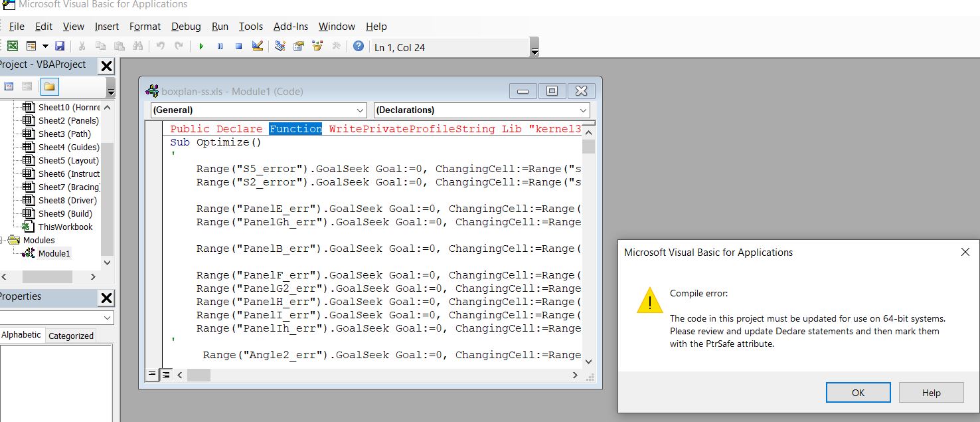Close the Properties panel
The width and height of the screenshot is (980, 422).
coord(106,298)
